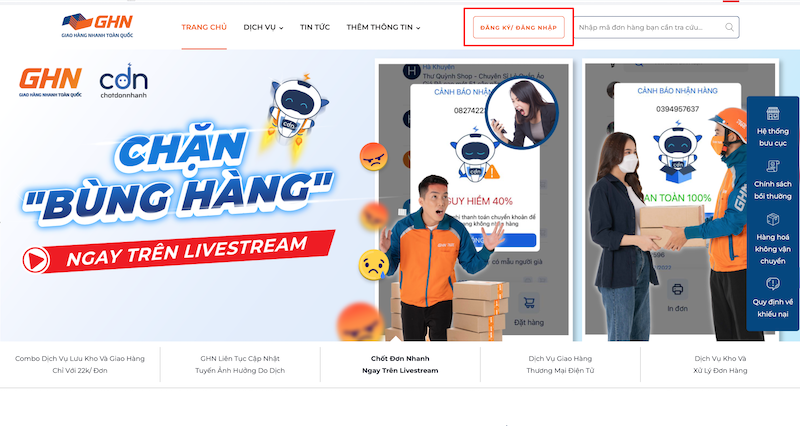The height and width of the screenshot is (426, 800).
Task: Open Hệ thống bưu cục store icon
Action: pos(772,113)
